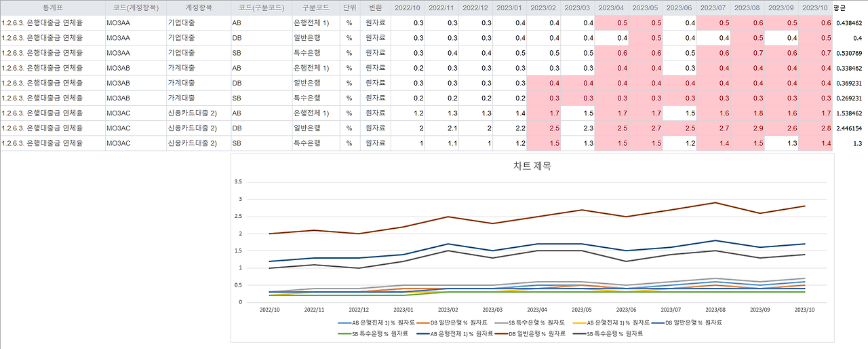This screenshot has height=349, width=868.
Task: Select average cell 0.530769
Action: coord(849,52)
